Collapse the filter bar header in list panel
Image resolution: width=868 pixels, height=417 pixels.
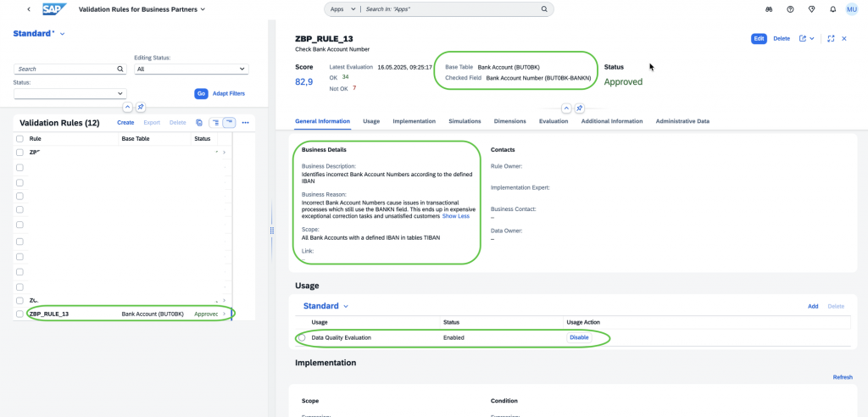click(127, 107)
